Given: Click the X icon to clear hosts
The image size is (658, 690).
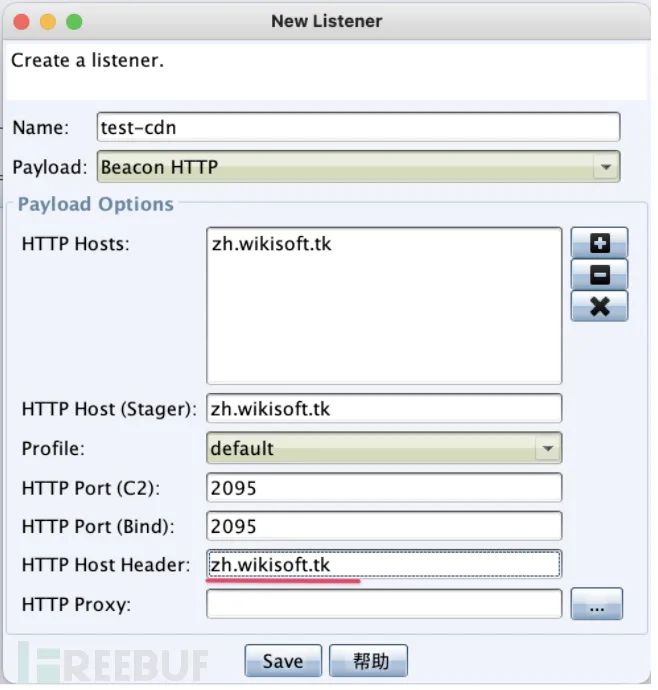Looking at the screenshot, I should click(x=599, y=306).
